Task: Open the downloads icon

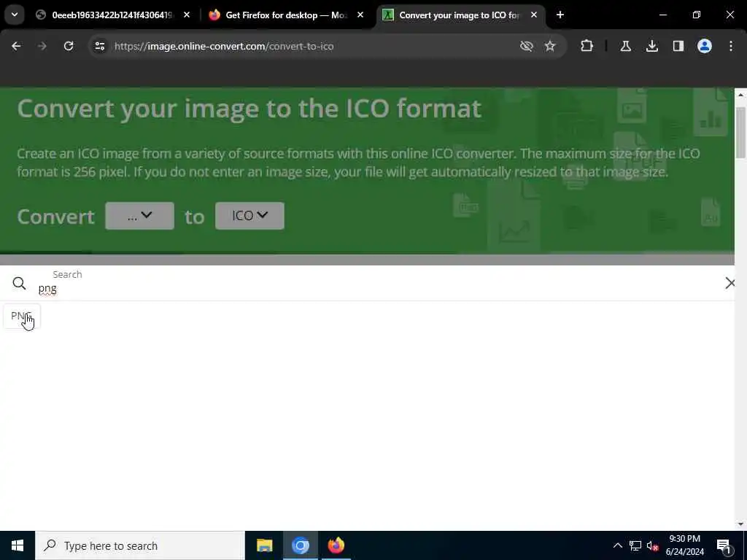Action: (x=652, y=46)
